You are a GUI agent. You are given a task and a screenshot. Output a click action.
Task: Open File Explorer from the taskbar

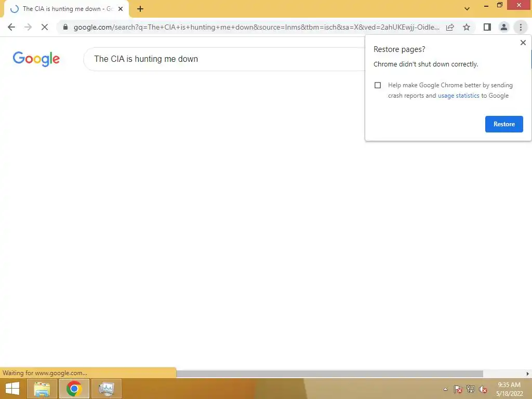pyautogui.click(x=42, y=389)
